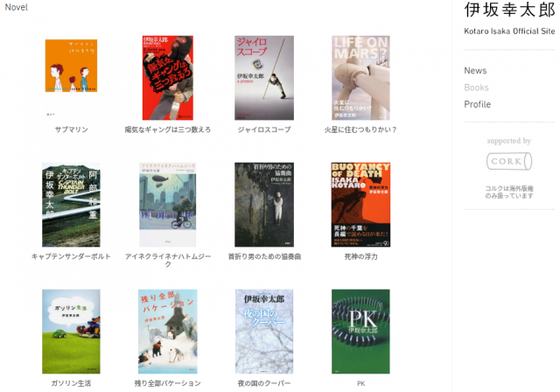Open the 陽気なギャングは三つ数えろ cover image

[167, 78]
